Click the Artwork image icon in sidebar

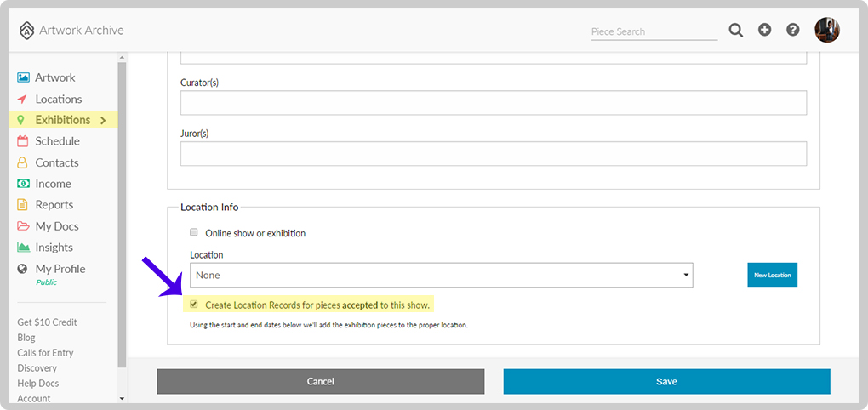(23, 77)
